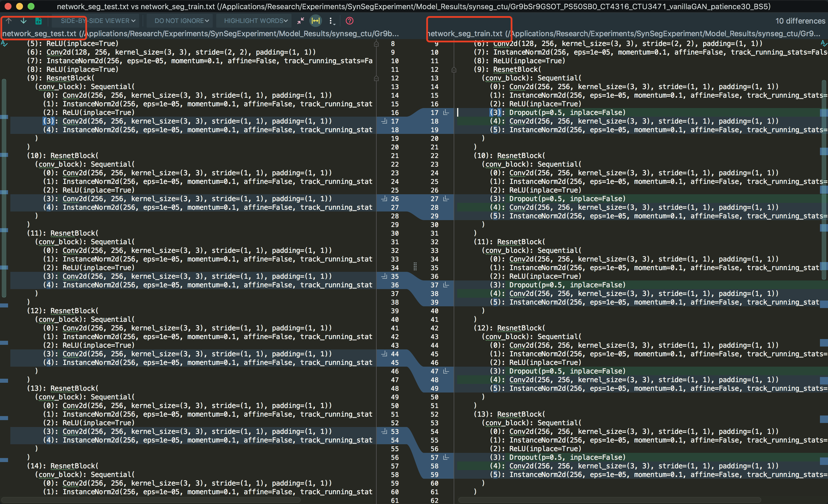
Task: Click right '(7): InstanceNorm2d(256' line
Action: 651,52
